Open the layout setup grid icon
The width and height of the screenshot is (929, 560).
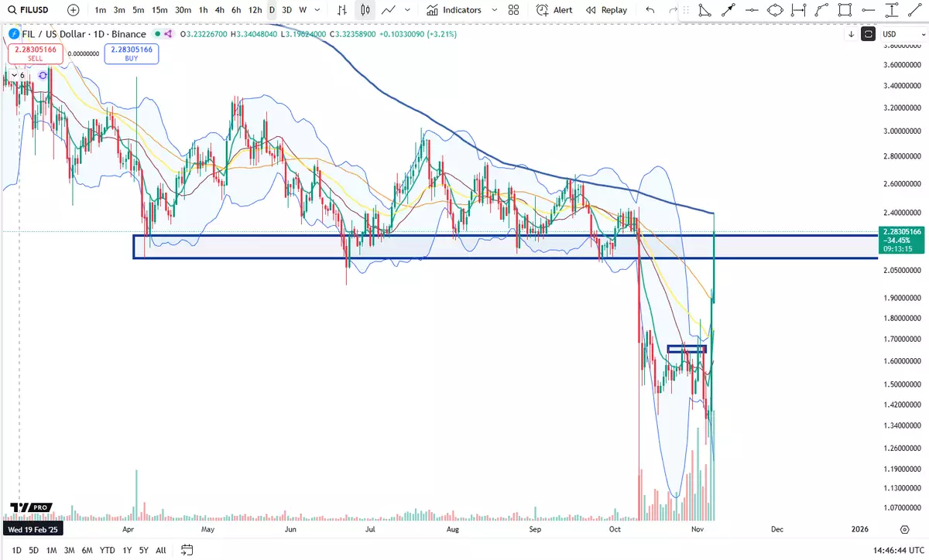point(513,10)
